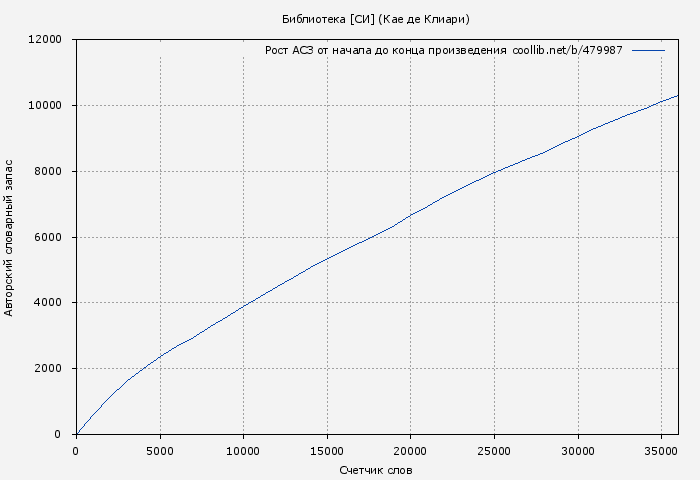Click the 20000 horizontal axis tick label

411,451
